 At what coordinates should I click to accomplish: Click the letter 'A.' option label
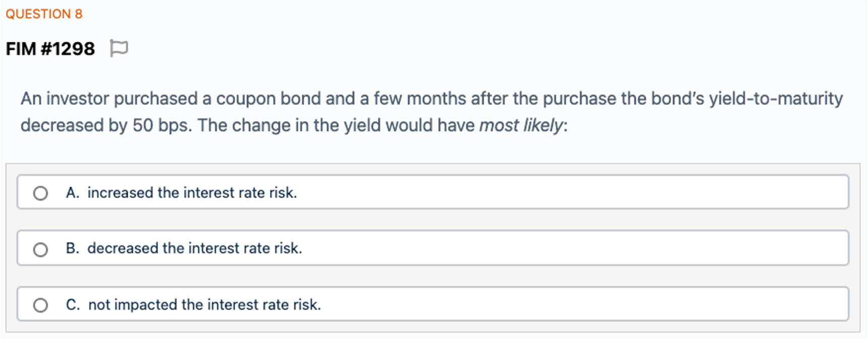72,193
